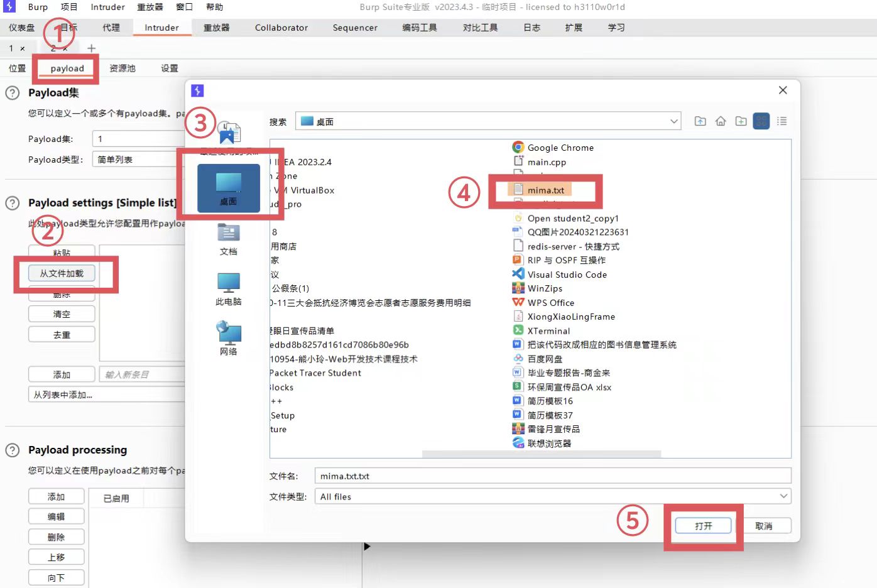
Task: Click 上移 processing rule button
Action: [x=56, y=557]
